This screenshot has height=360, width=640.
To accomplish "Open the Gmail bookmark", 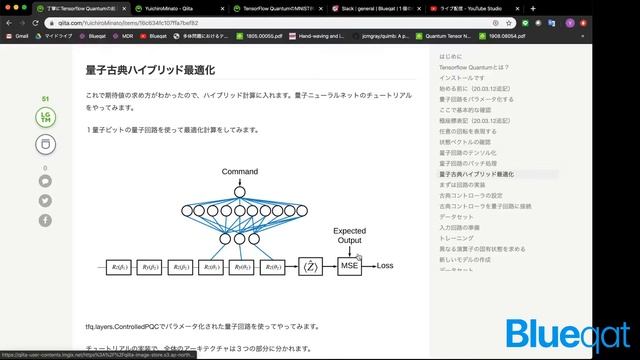I will point(18,36).
